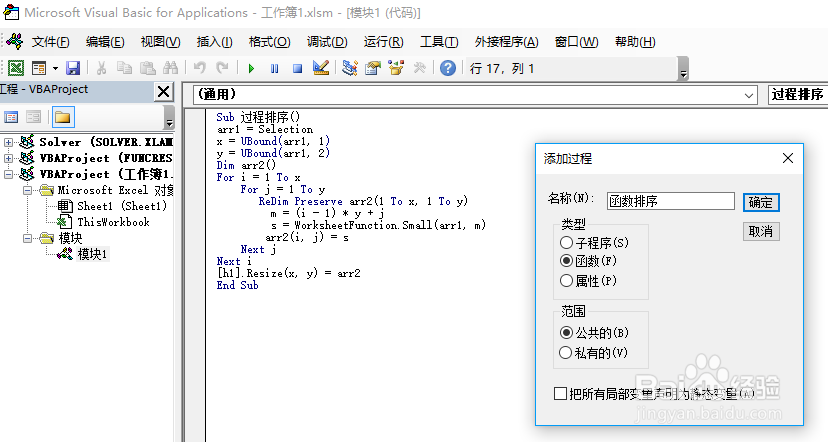
Task: Open the project panel toolbar overflow arrow
Action: (x=169, y=118)
